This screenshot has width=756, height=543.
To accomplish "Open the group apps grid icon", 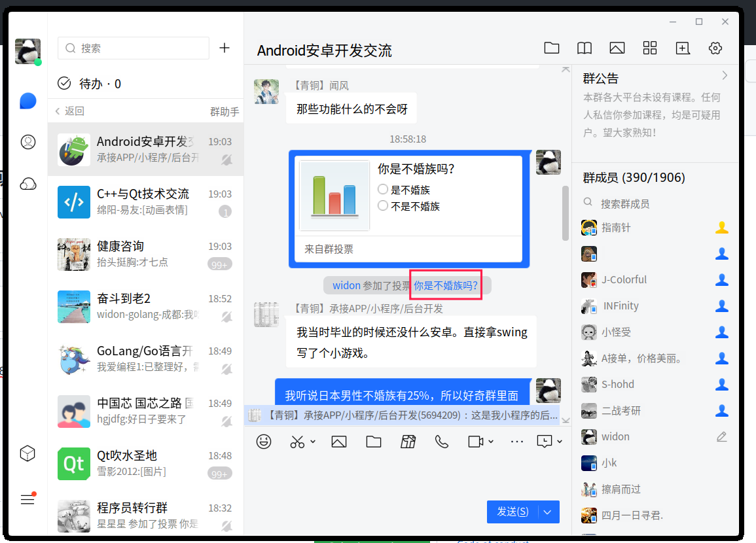I will [650, 48].
